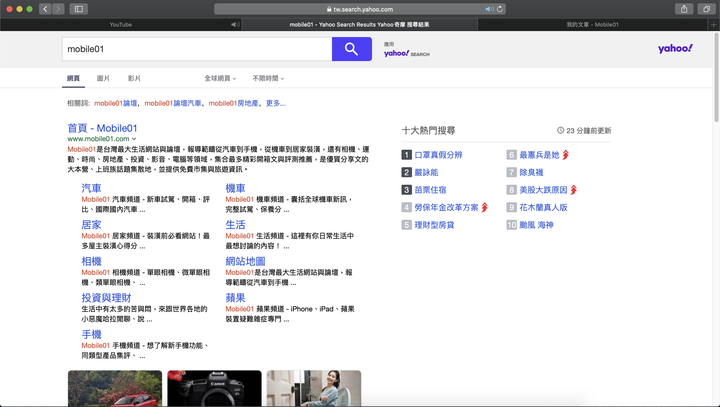Click trending search 最憲兵是她
This screenshot has width=720, height=407.
[x=539, y=155]
